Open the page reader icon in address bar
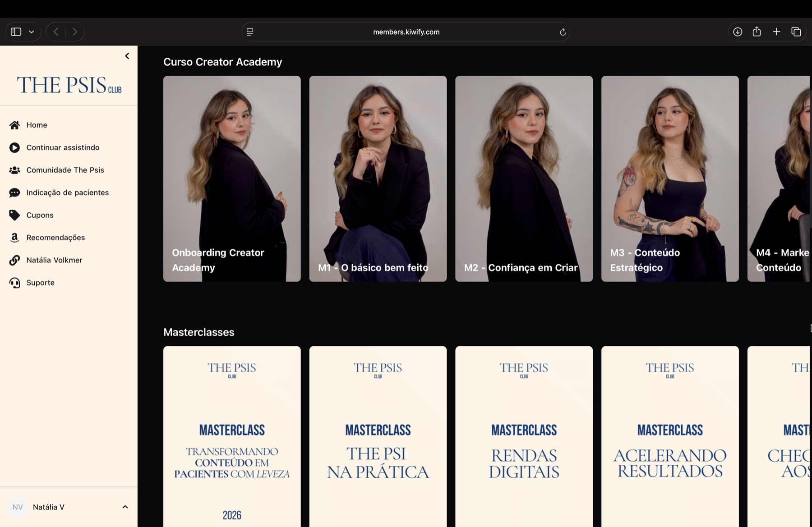The width and height of the screenshot is (812, 527). tap(250, 32)
